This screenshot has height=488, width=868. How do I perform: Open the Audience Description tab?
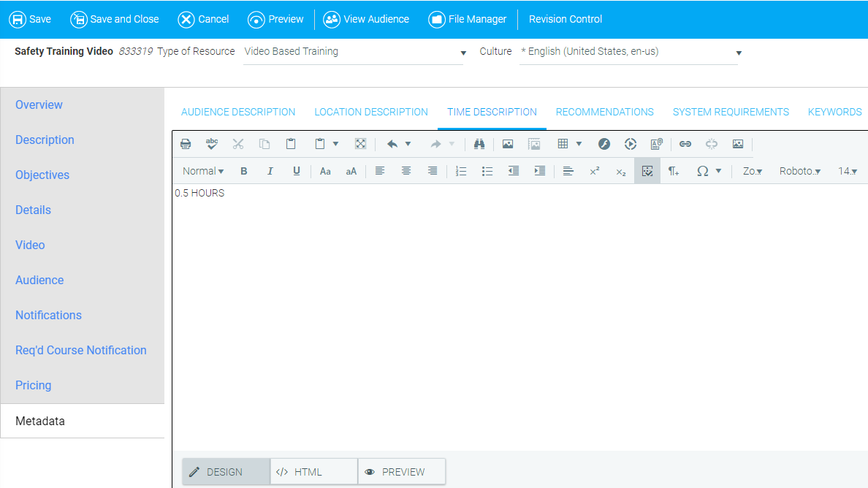coord(238,112)
